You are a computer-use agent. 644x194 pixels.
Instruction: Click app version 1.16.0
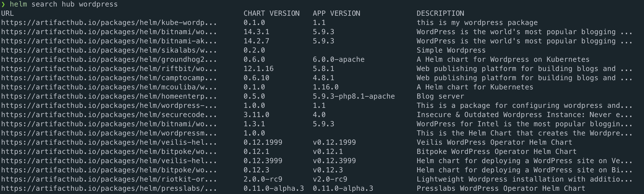tap(326, 87)
